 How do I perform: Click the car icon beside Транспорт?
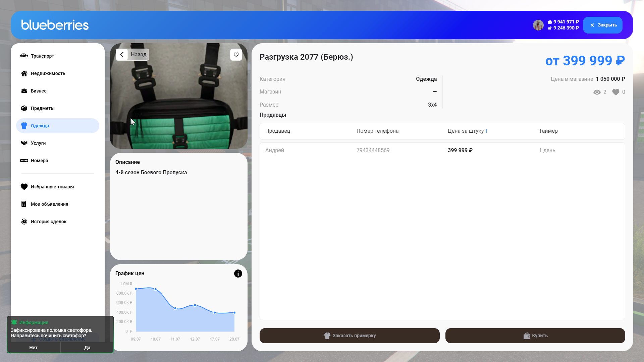[x=24, y=56]
